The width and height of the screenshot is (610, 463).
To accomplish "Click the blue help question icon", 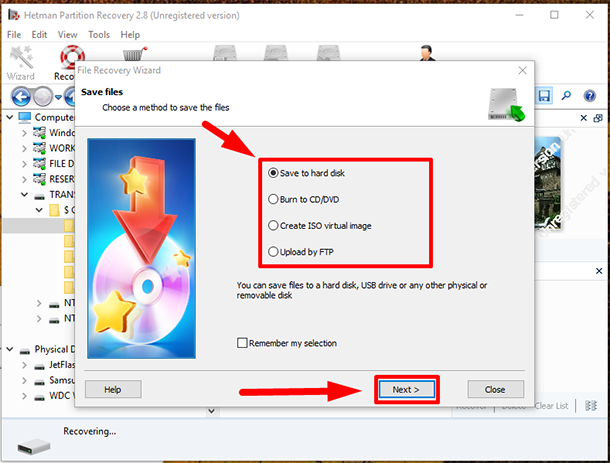I will tap(589, 96).
